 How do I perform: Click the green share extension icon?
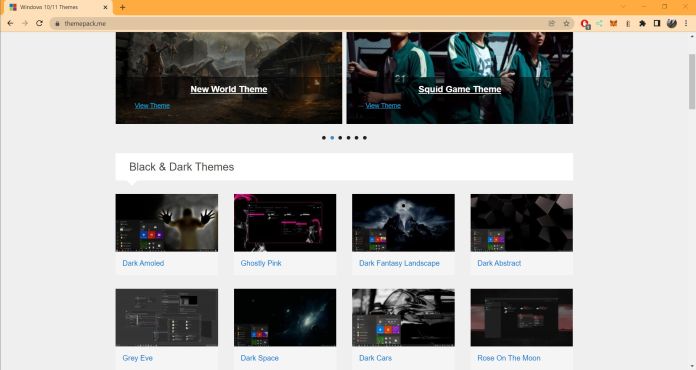599,24
